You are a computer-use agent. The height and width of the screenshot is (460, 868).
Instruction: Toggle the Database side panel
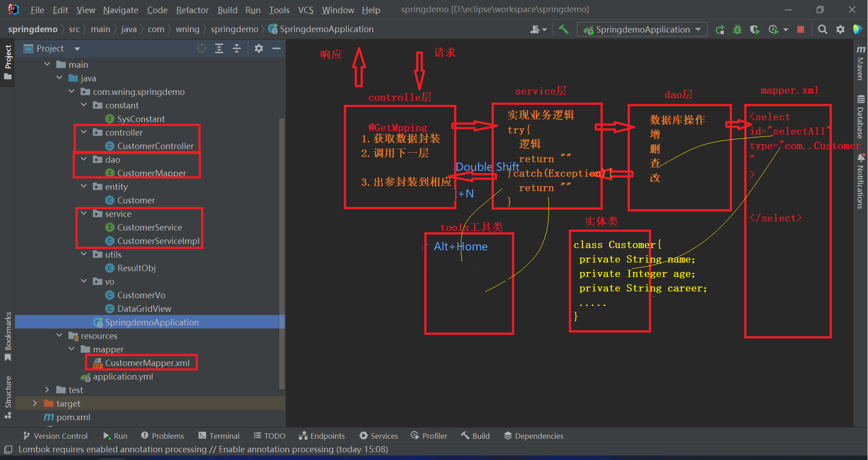click(x=860, y=117)
